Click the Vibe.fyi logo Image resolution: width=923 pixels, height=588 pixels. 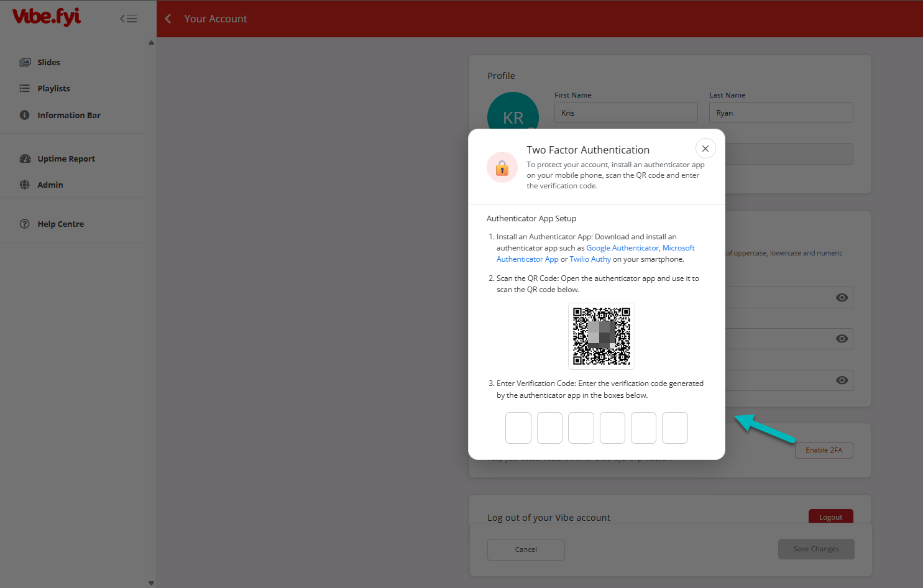click(x=47, y=17)
